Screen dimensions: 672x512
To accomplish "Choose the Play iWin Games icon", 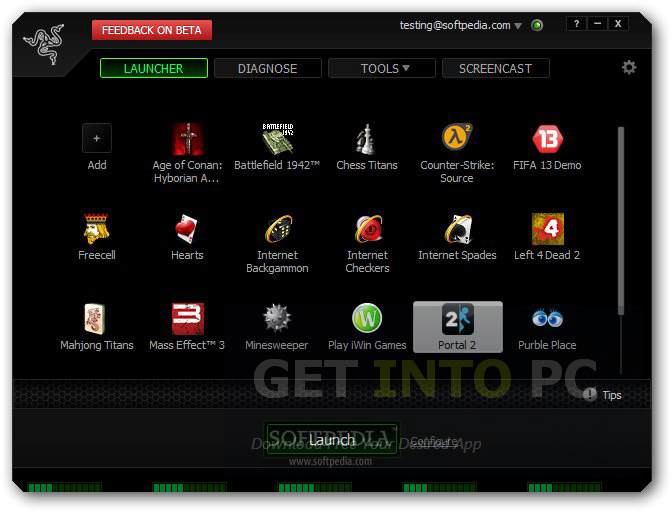I will (x=367, y=318).
